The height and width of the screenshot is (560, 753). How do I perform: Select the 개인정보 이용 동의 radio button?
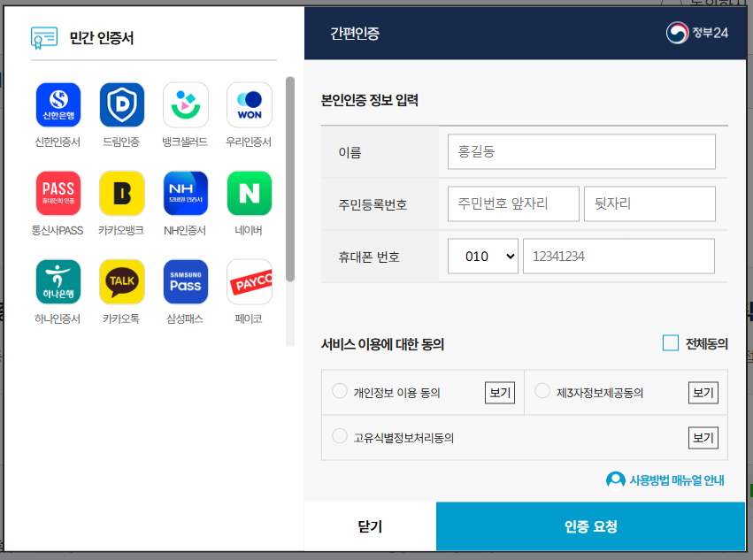[340, 391]
